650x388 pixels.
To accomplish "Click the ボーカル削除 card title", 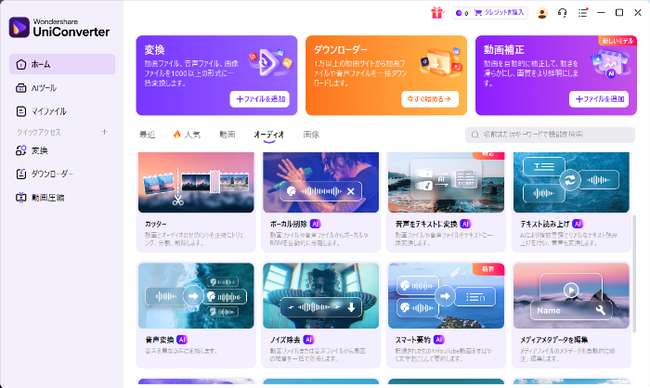I will click(x=289, y=224).
